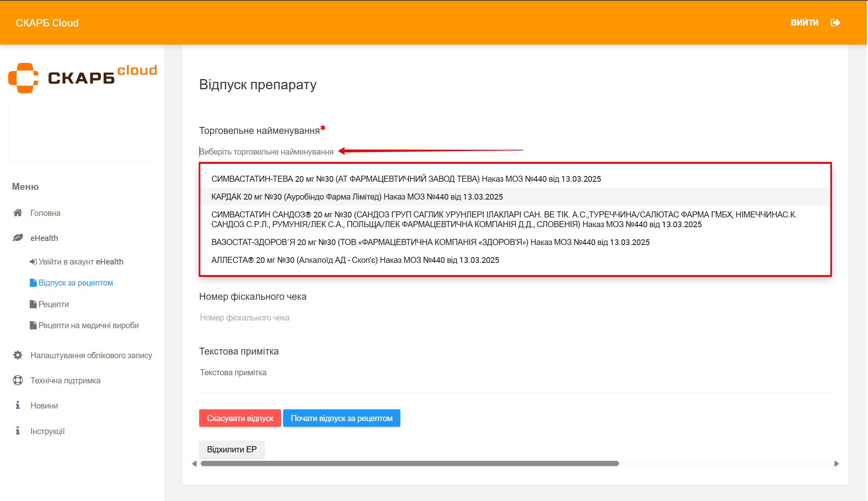
Task: Click the lifebuoy icon for Технічна підтримка
Action: [x=17, y=380]
